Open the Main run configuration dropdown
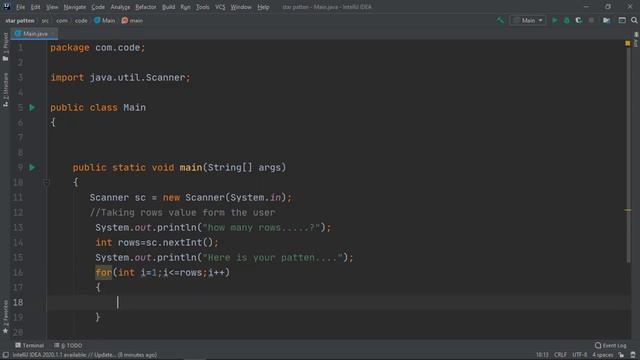The image size is (640, 360). (528, 20)
